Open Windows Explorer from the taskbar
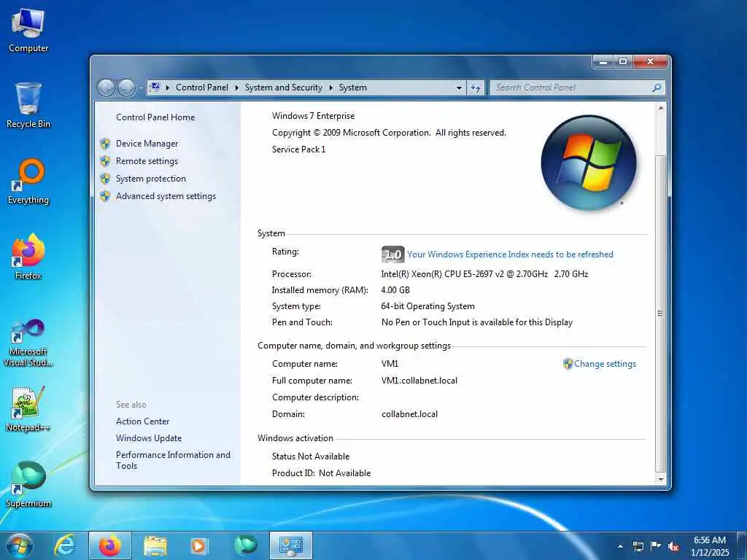The image size is (747, 560). click(155, 545)
